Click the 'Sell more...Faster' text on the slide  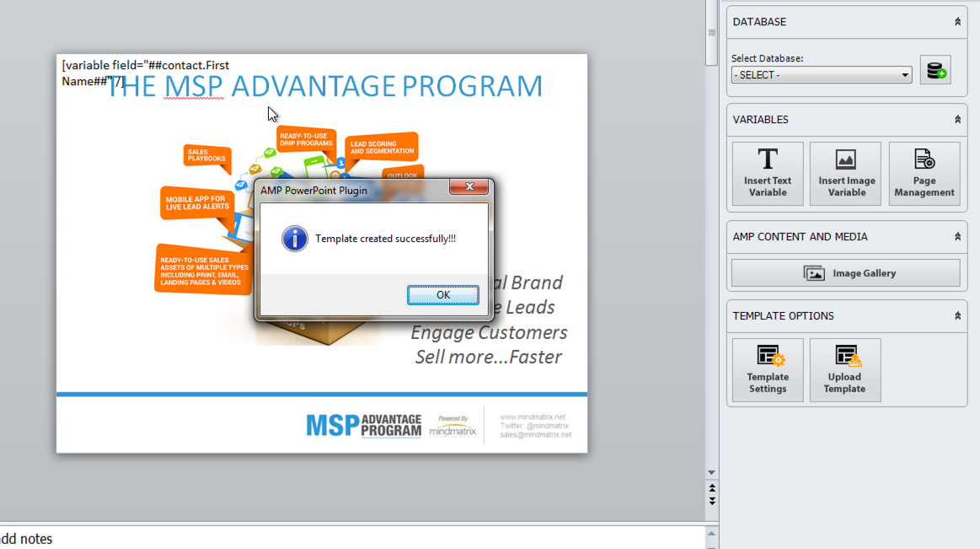(488, 357)
